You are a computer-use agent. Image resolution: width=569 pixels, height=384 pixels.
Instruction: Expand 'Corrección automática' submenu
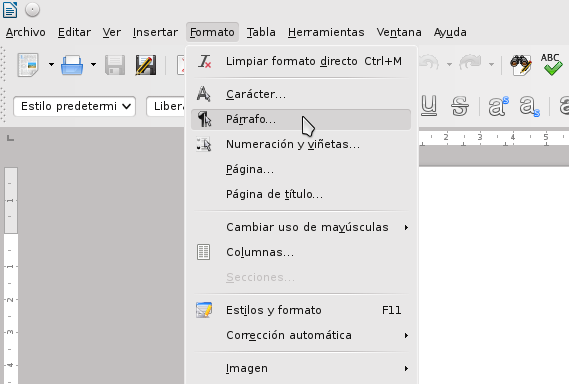coord(301,335)
